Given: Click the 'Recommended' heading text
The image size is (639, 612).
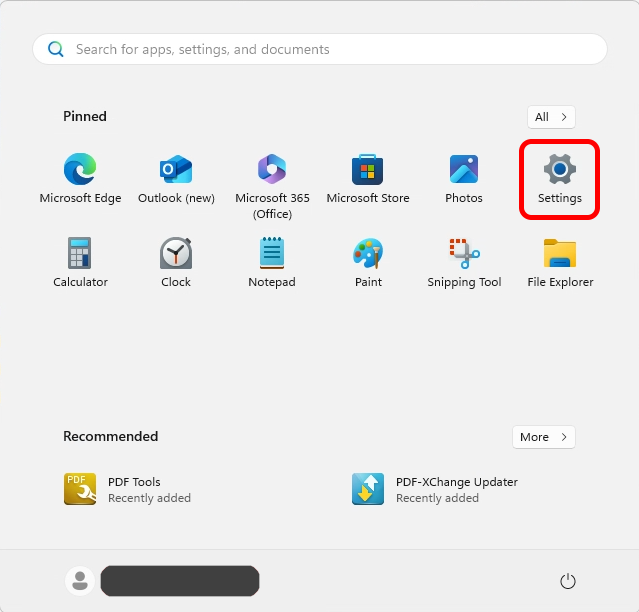Looking at the screenshot, I should 110,436.
